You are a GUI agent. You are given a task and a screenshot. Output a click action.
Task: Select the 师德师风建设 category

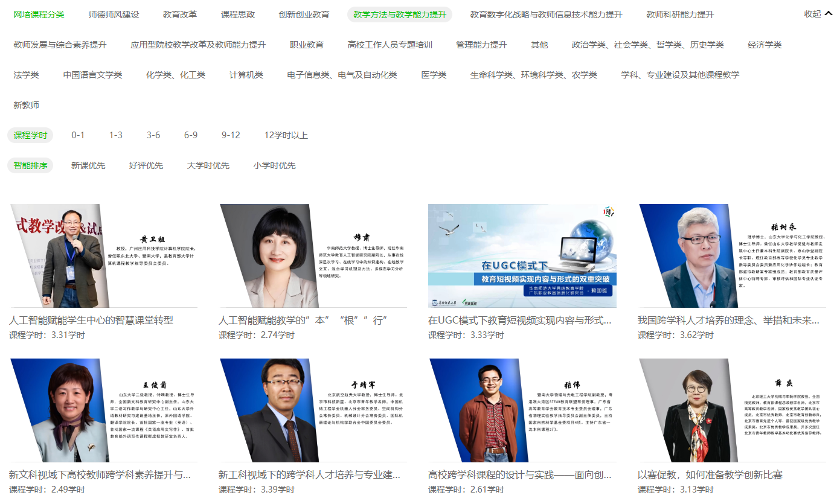pyautogui.click(x=114, y=14)
